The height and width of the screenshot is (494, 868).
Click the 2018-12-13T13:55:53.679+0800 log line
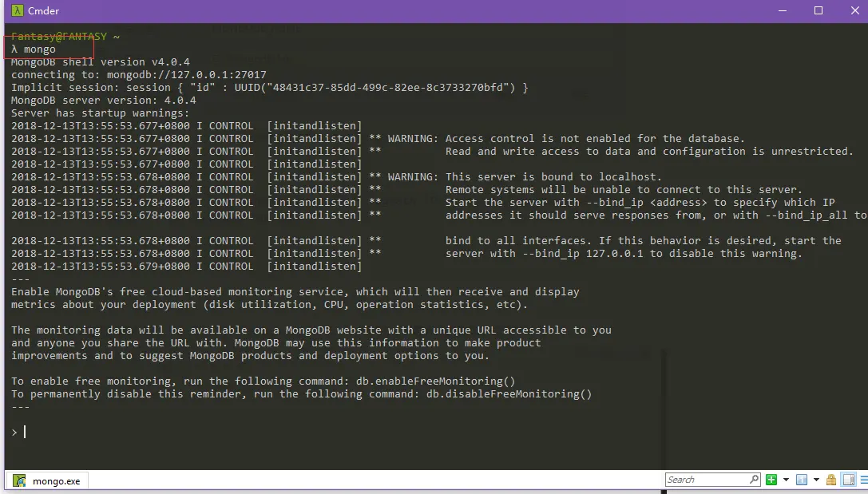tap(187, 266)
